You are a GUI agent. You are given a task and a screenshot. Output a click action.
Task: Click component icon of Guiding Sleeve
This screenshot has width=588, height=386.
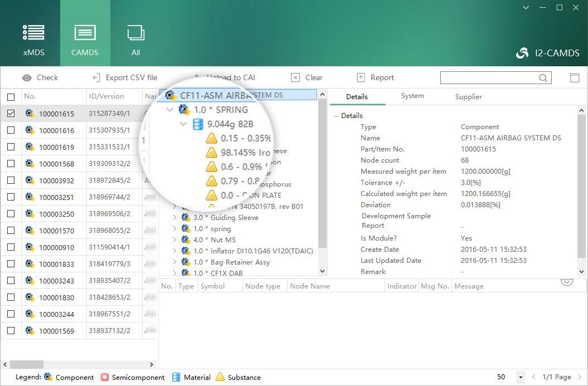tap(186, 217)
